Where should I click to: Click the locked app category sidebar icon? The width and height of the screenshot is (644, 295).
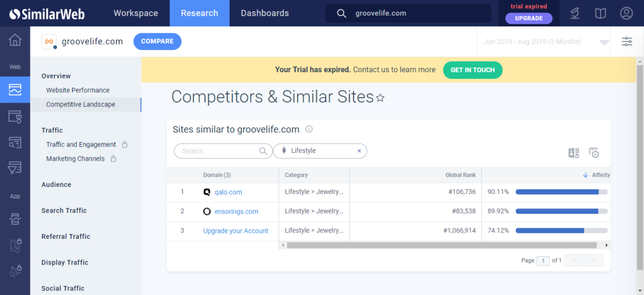coord(15,245)
